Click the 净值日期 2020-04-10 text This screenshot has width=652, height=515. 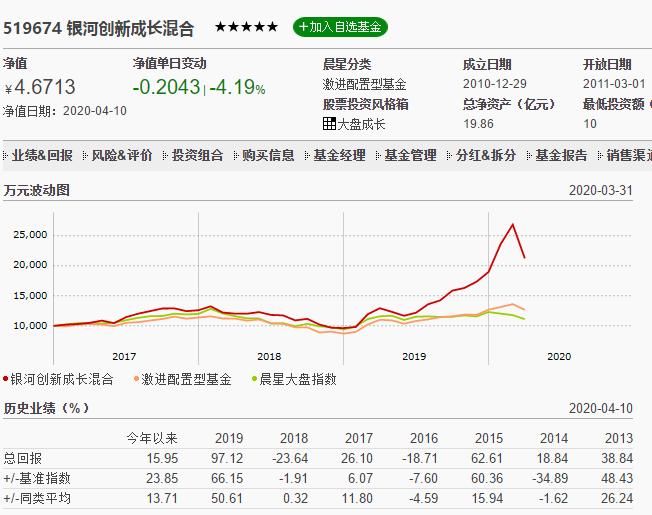pos(64,111)
